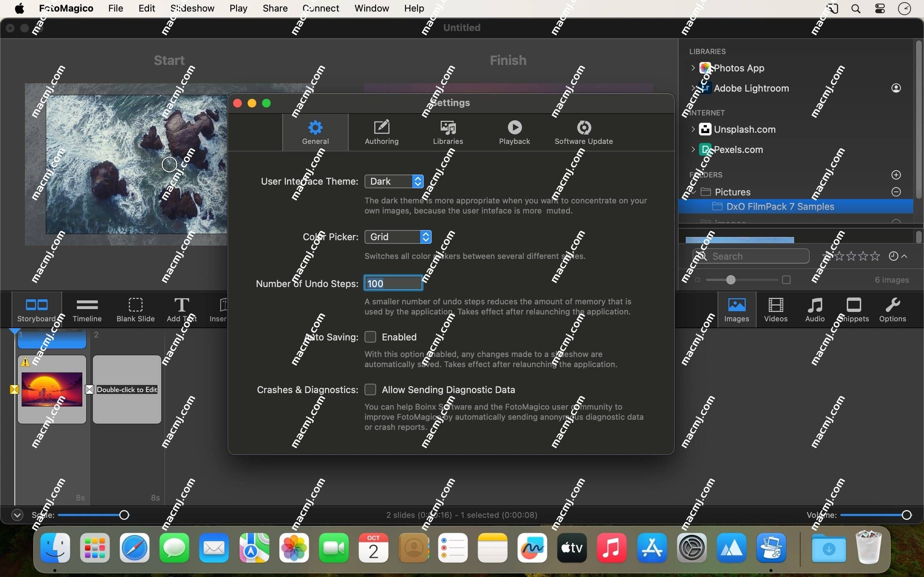Switch to Authoring settings tab

coord(381,132)
